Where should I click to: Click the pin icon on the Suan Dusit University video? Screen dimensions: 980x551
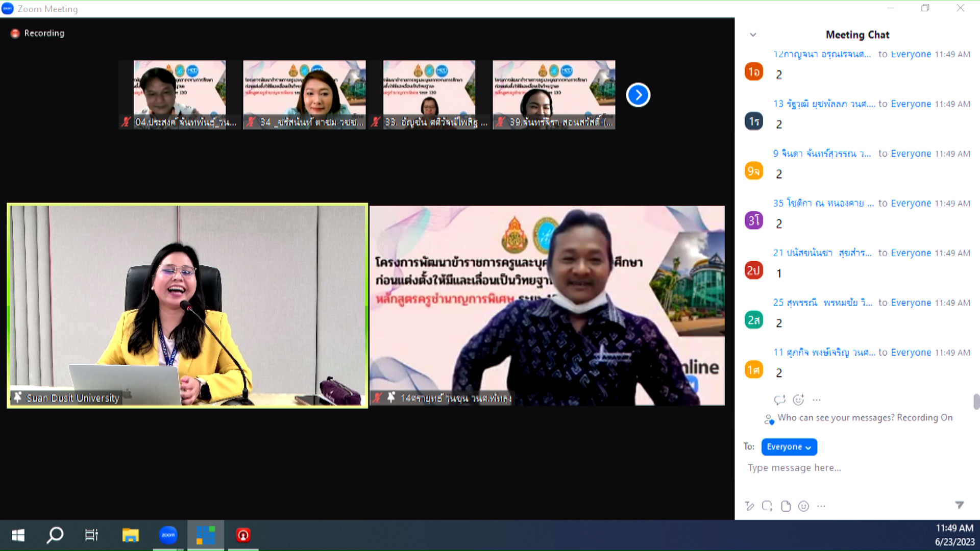(18, 397)
